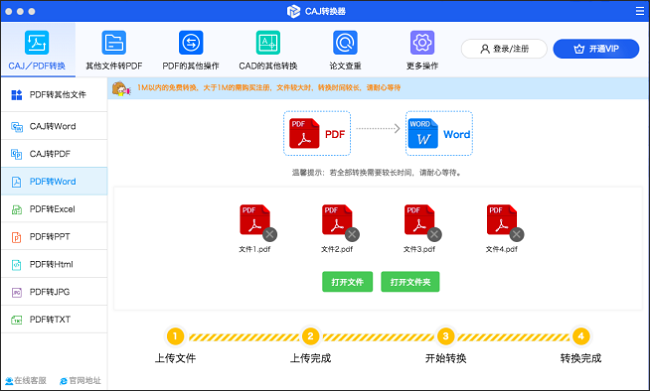Choose PDF转Html in the sidebar

click(x=54, y=264)
